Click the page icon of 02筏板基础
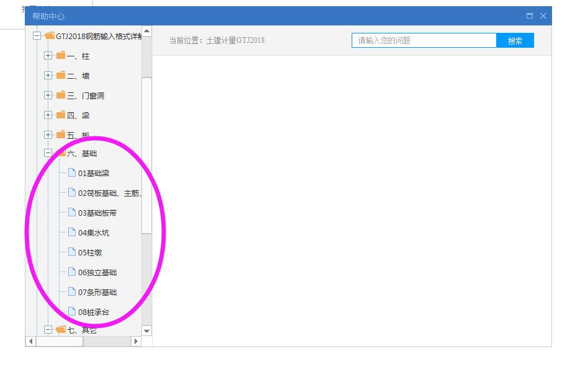The height and width of the screenshot is (367, 588). [72, 193]
